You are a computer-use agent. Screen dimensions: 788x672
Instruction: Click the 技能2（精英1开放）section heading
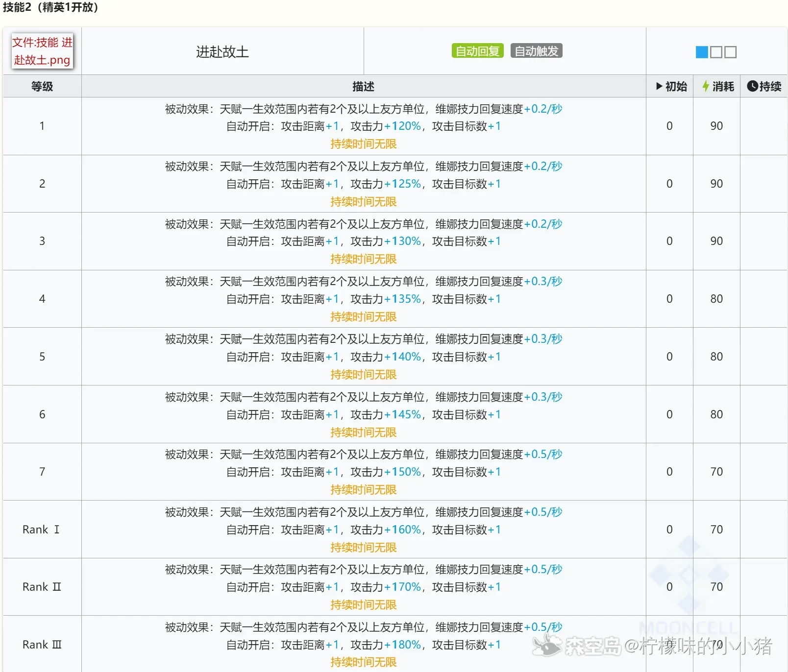coord(50,8)
